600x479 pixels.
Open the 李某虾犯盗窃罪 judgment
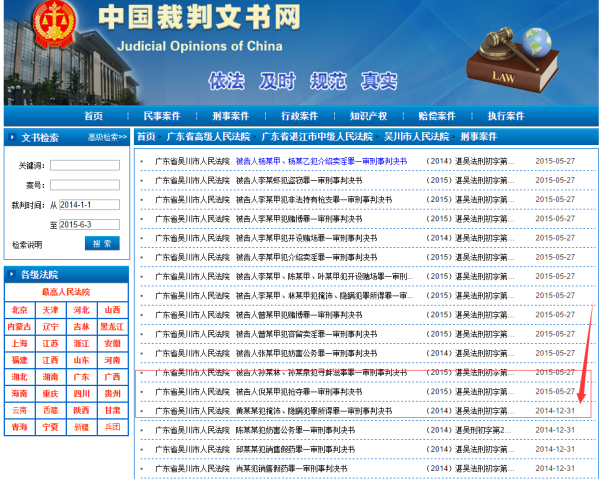(x=299, y=181)
